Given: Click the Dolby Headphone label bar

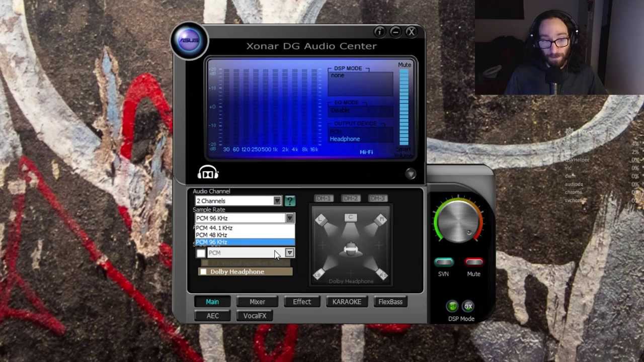Looking at the screenshot, I should pyautogui.click(x=245, y=272).
